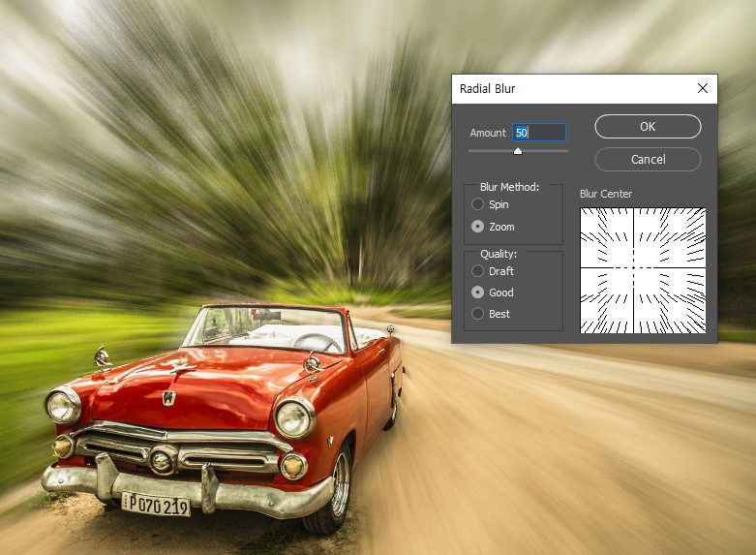Select the Spin blur method

point(478,204)
